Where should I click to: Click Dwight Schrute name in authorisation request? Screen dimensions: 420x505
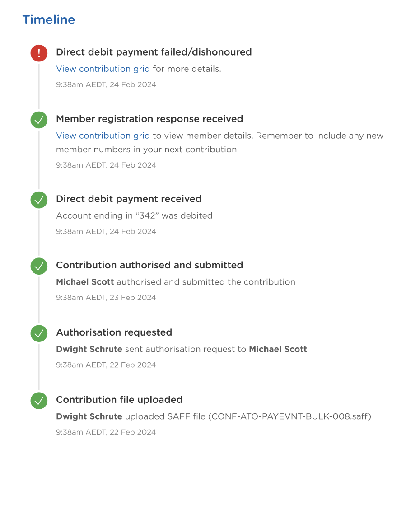pyautogui.click(x=89, y=349)
